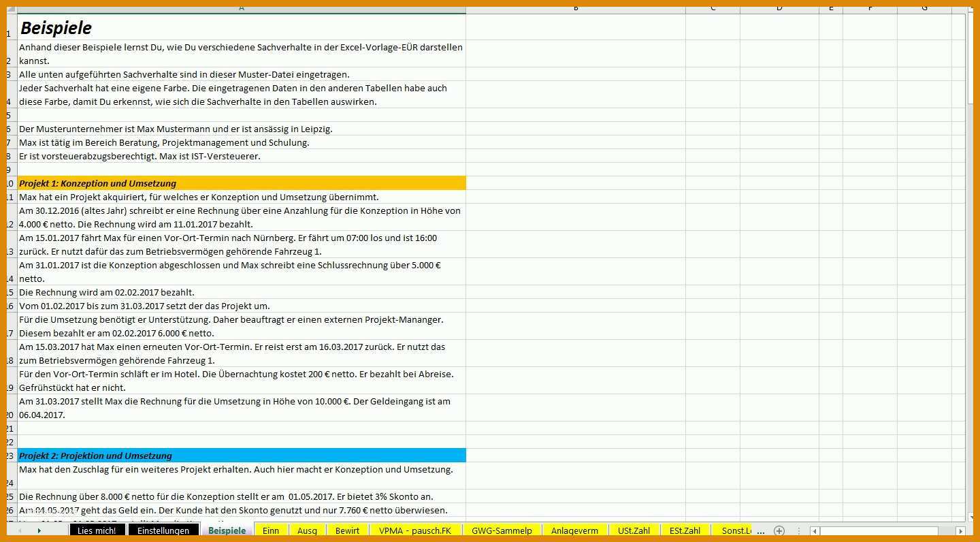Select column B header

click(576, 10)
